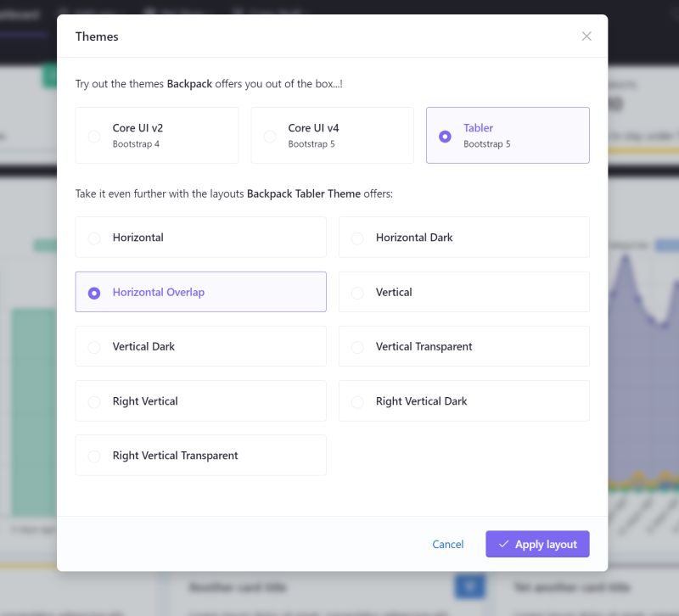Click the Cancel link
Viewport: 679px width, 616px height.
coord(447,544)
